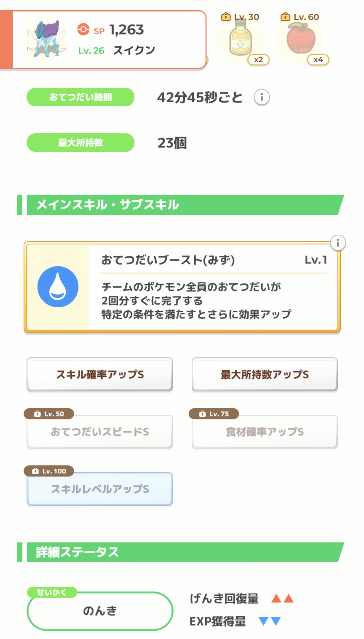Tap the Poké Ball SP icon

tap(83, 30)
